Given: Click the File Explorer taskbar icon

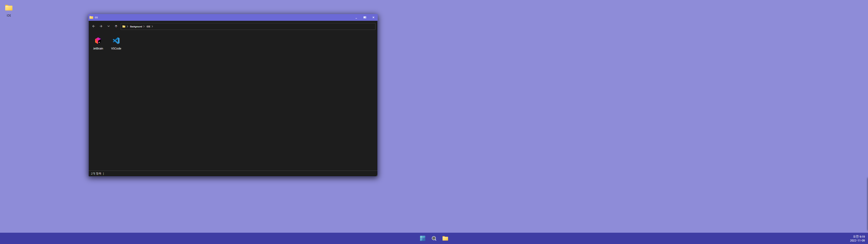Looking at the screenshot, I should 445,238.
